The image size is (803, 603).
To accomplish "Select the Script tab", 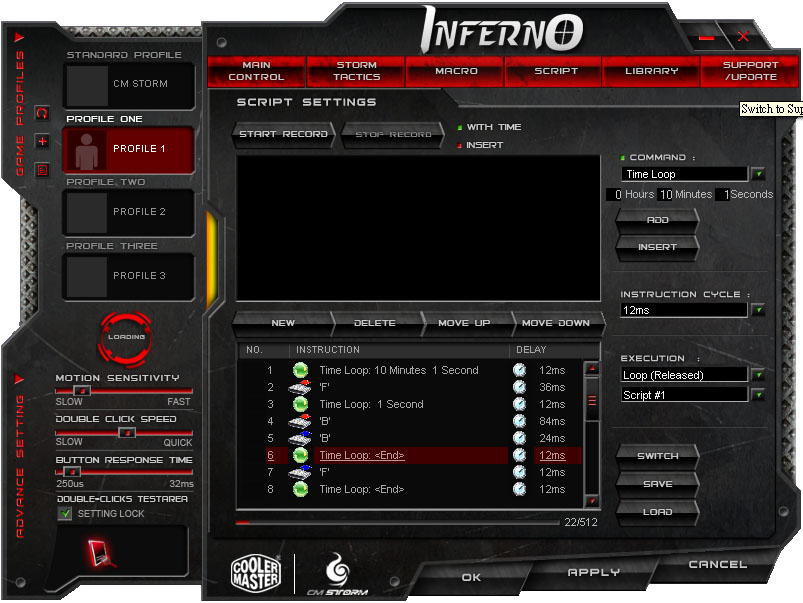I will 556,71.
